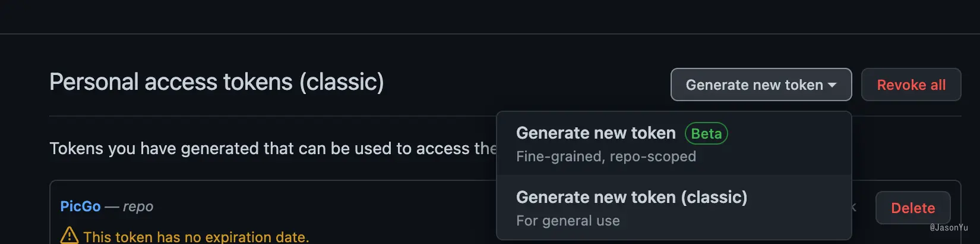Click the For general use subtitle
This screenshot has width=980, height=244.
pos(568,221)
